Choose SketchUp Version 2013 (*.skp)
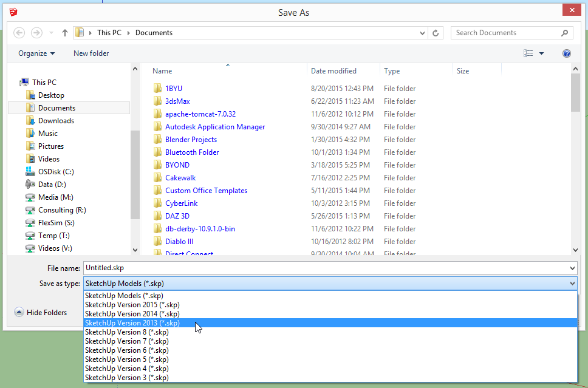 click(x=330, y=323)
